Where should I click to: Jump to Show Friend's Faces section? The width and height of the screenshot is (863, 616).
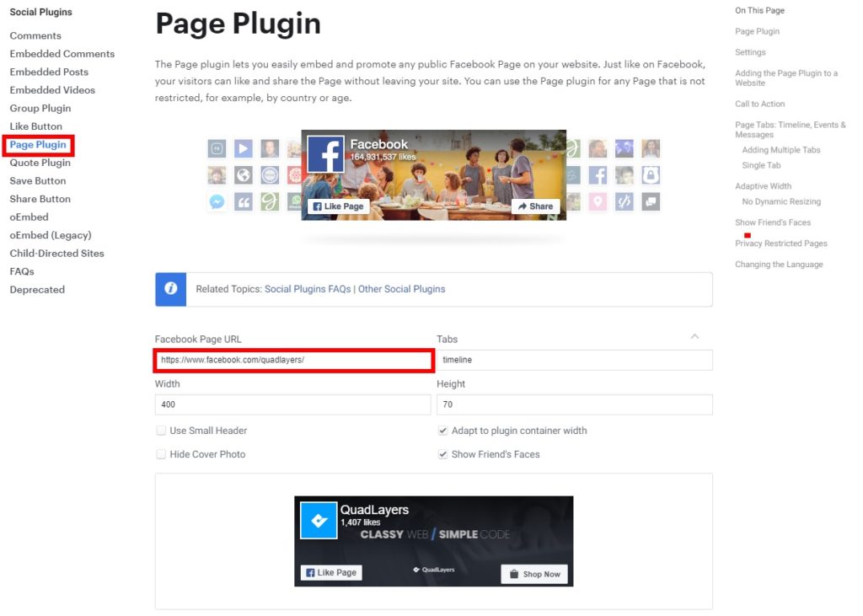(x=773, y=223)
